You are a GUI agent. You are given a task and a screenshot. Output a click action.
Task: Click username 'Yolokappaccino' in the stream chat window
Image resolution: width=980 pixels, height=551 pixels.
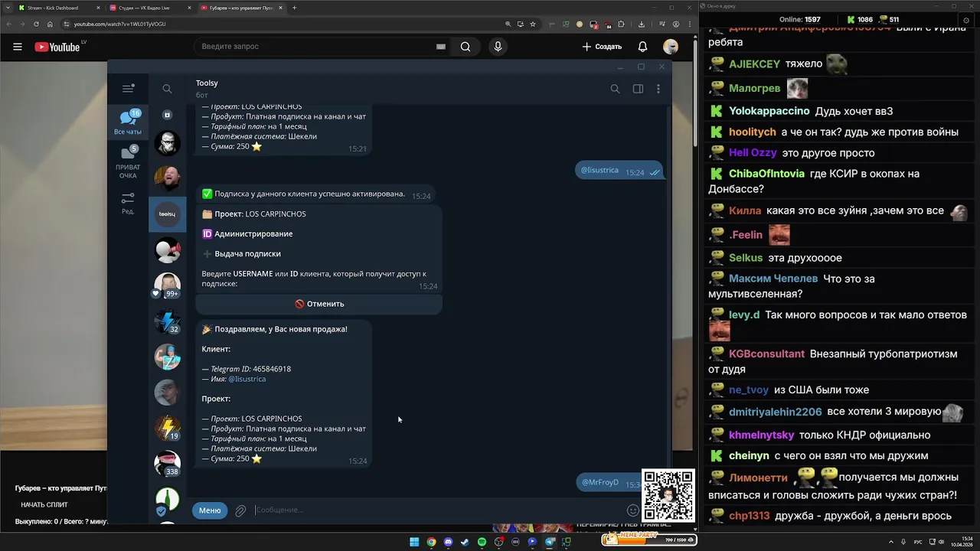(769, 111)
